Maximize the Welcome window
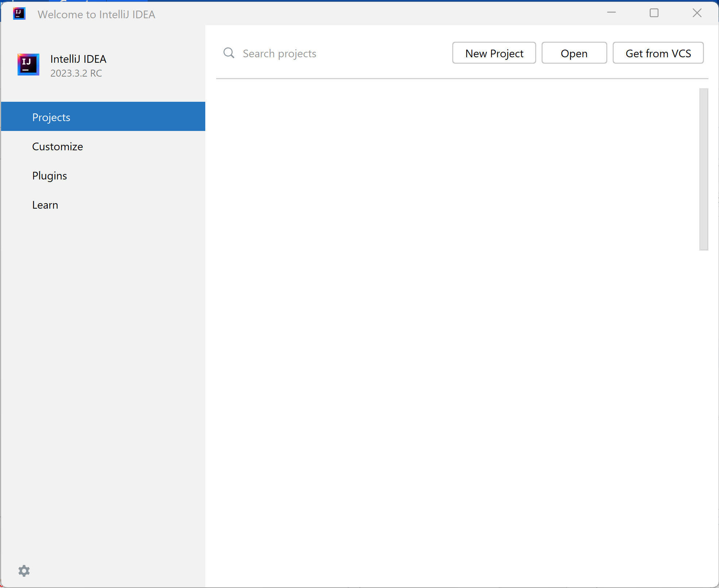The width and height of the screenshot is (719, 588). [x=654, y=13]
